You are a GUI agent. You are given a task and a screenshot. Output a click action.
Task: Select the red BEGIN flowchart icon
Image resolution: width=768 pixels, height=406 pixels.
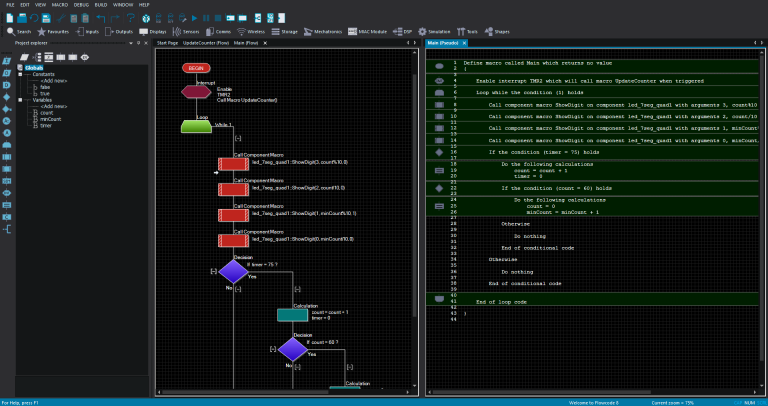click(196, 68)
